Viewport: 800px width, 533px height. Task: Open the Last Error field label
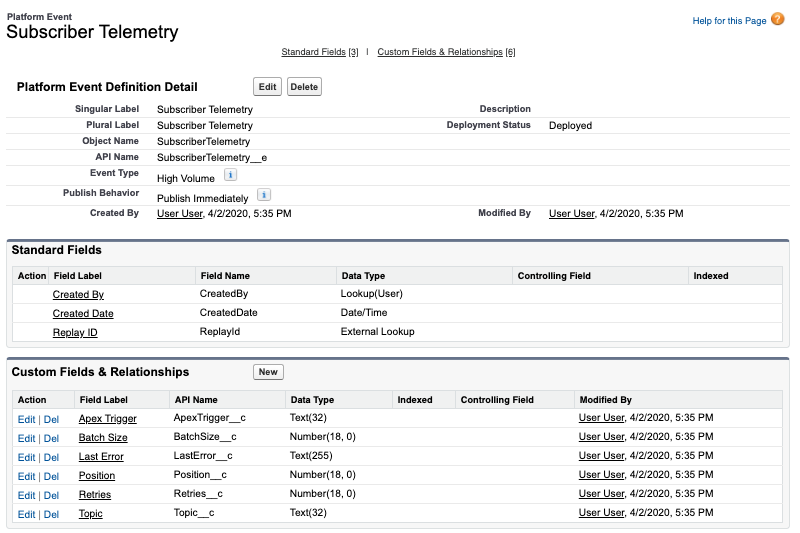coord(101,457)
